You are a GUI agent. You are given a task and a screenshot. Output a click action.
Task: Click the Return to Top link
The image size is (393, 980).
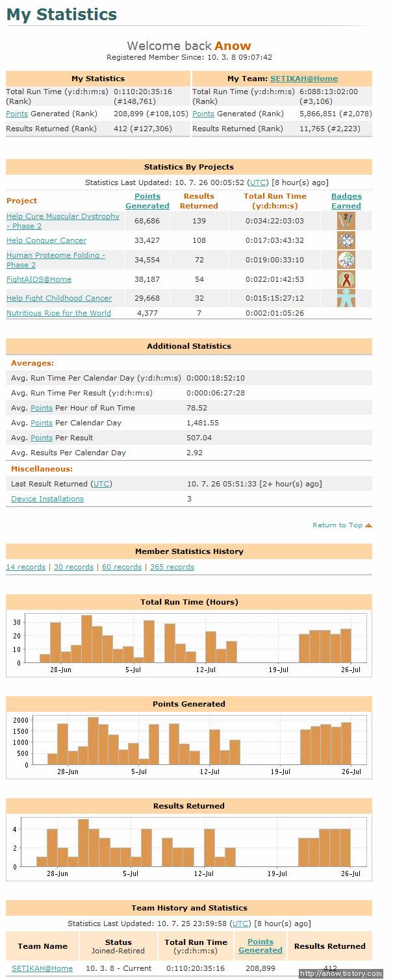tap(337, 525)
